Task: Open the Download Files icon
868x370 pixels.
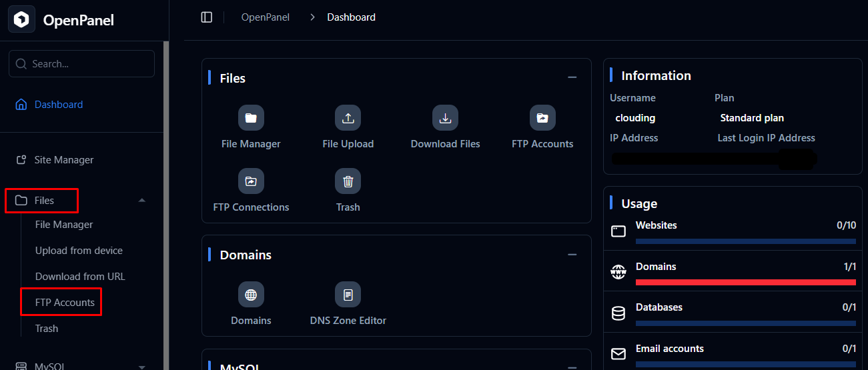Action: tap(445, 118)
